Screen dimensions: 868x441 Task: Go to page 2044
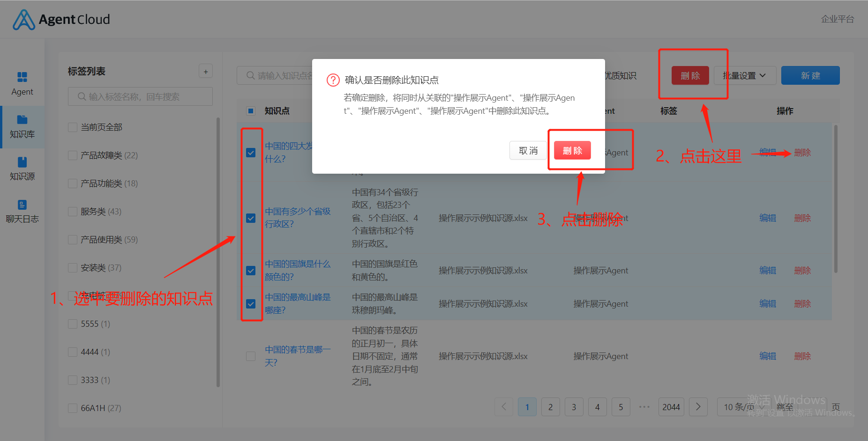(x=671, y=407)
